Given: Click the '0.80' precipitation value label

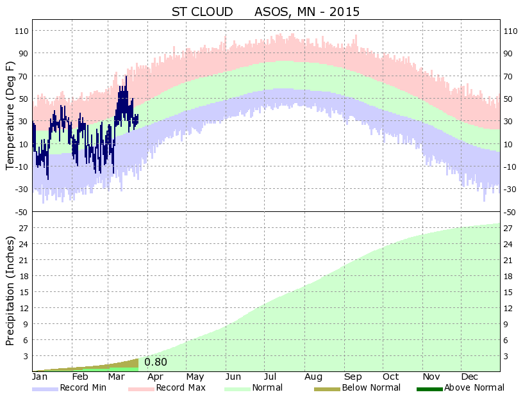Looking at the screenshot, I should (x=156, y=362).
